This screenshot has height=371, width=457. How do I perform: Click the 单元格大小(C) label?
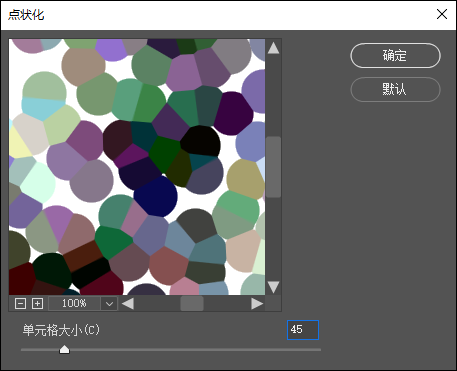point(61,330)
